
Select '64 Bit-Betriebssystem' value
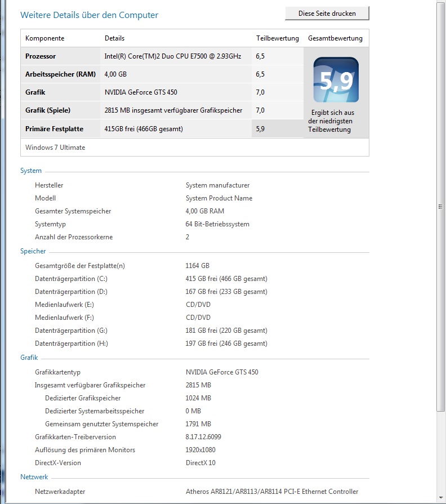coord(217,224)
